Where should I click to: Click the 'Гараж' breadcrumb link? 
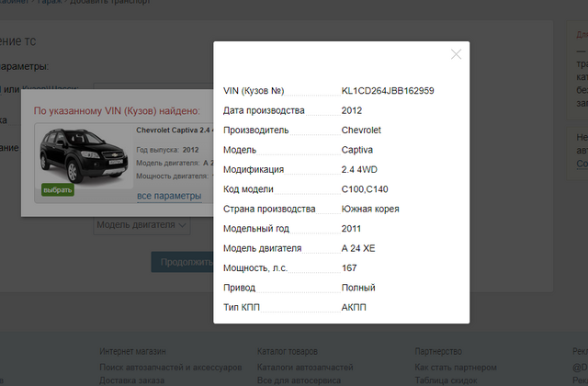click(50, 2)
